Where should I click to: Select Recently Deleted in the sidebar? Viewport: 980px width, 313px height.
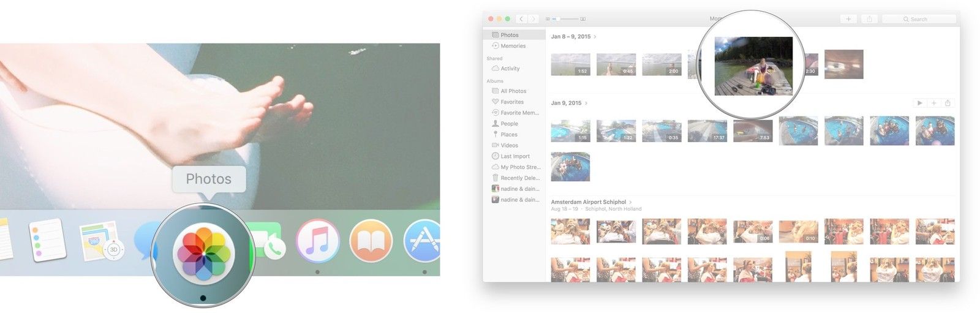click(x=519, y=178)
